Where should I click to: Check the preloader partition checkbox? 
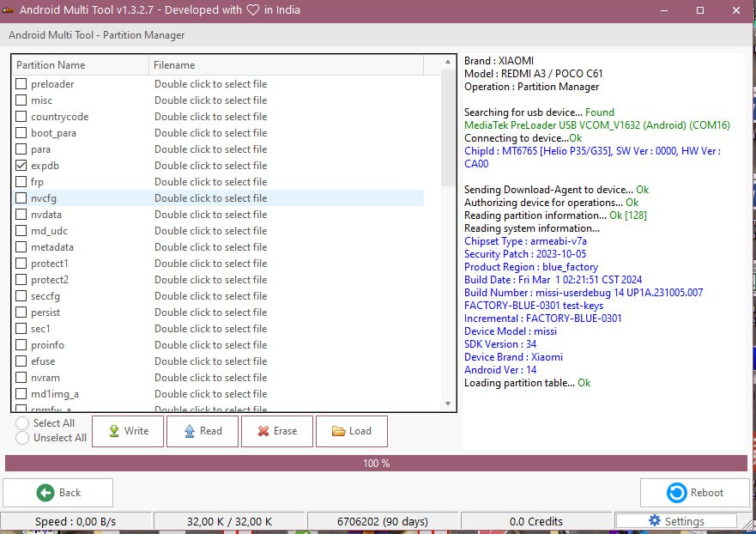21,84
